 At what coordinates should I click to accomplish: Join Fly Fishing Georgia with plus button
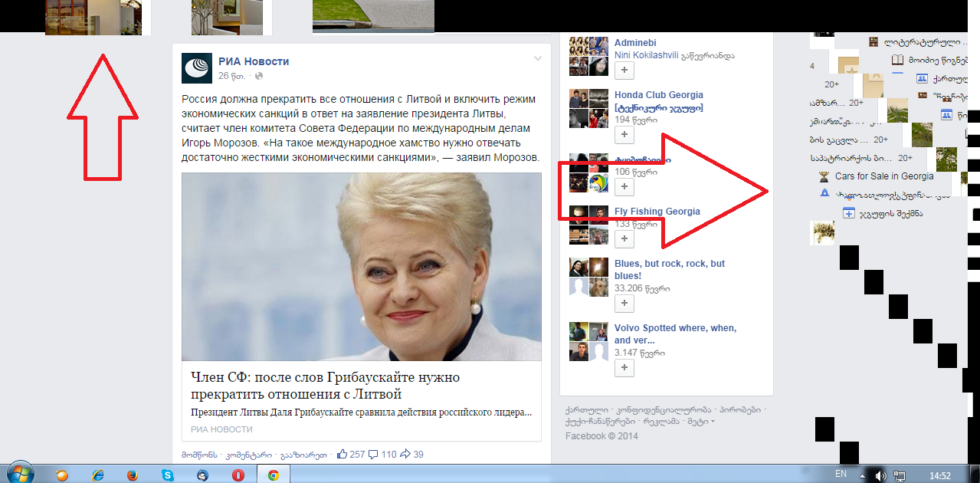(x=624, y=238)
